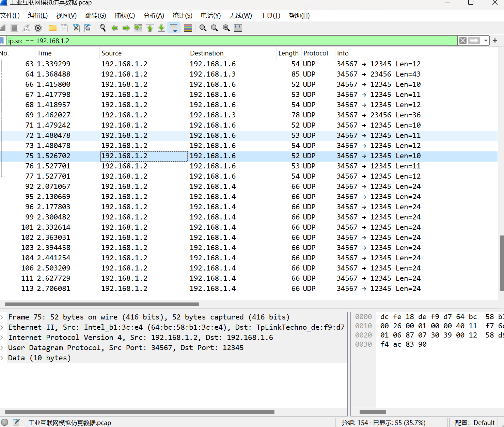Viewport: 504px width, 427px height.
Task: Open the 视图(V) menu
Action: tap(66, 16)
